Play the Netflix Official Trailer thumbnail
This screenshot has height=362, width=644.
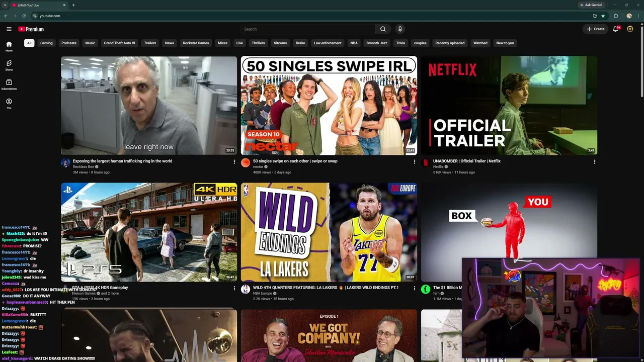509,106
